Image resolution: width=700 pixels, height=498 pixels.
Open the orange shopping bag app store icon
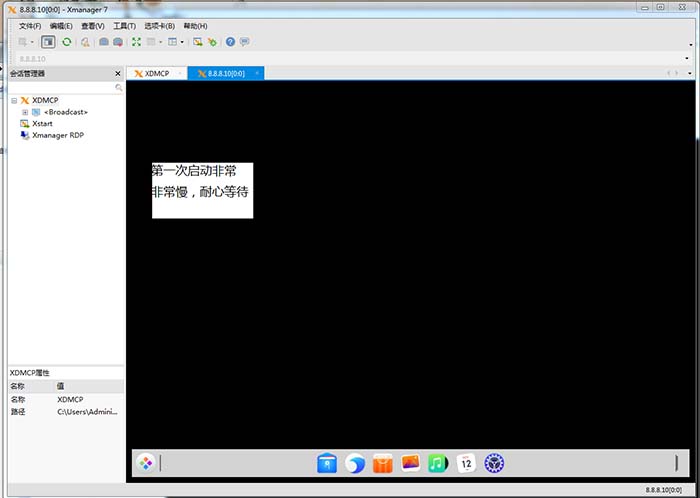click(x=383, y=463)
